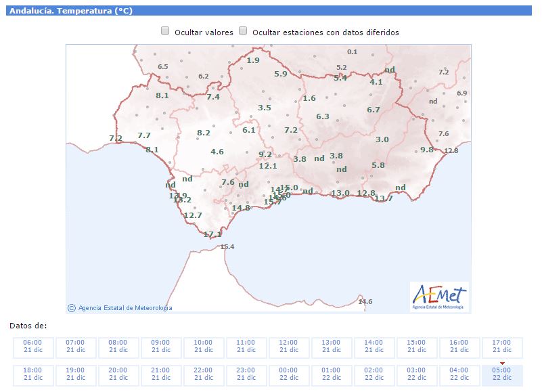Click the AEMet logo on map
The image size is (542, 392).
click(439, 297)
